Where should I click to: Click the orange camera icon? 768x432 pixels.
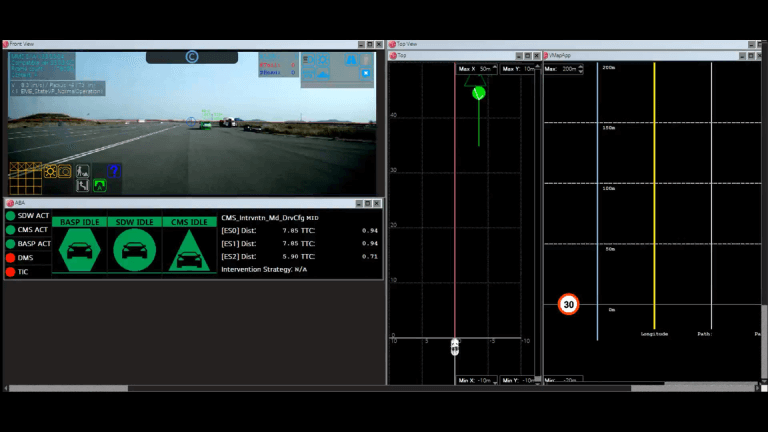pyautogui.click(x=64, y=171)
